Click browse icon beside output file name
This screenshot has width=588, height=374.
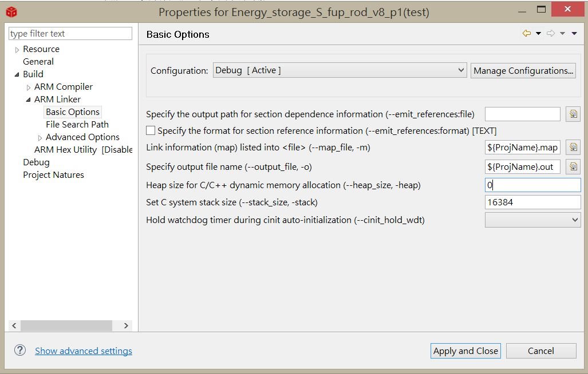tap(573, 167)
